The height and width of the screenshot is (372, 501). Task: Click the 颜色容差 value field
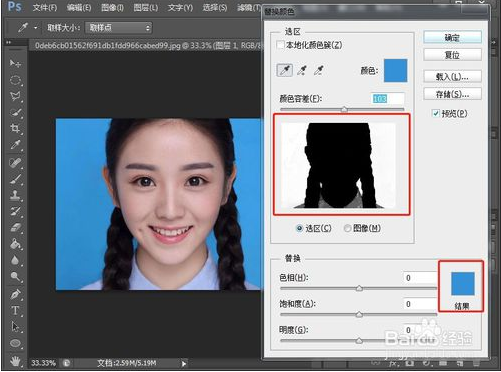(387, 99)
